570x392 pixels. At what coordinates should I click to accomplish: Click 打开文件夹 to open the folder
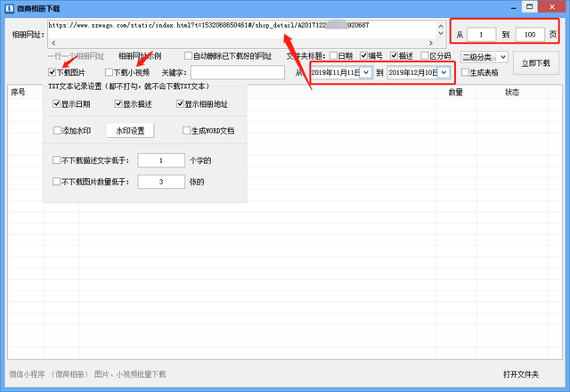point(520,373)
